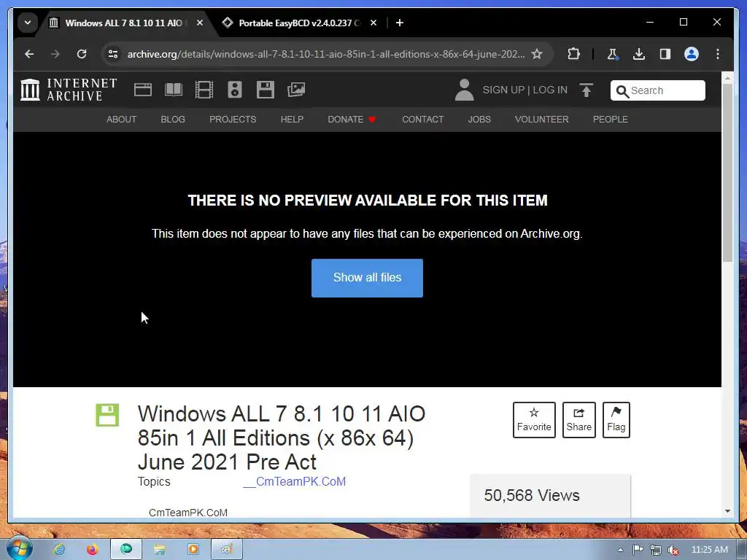
Task: Open the Web (Wayback) media icon
Action: [142, 90]
